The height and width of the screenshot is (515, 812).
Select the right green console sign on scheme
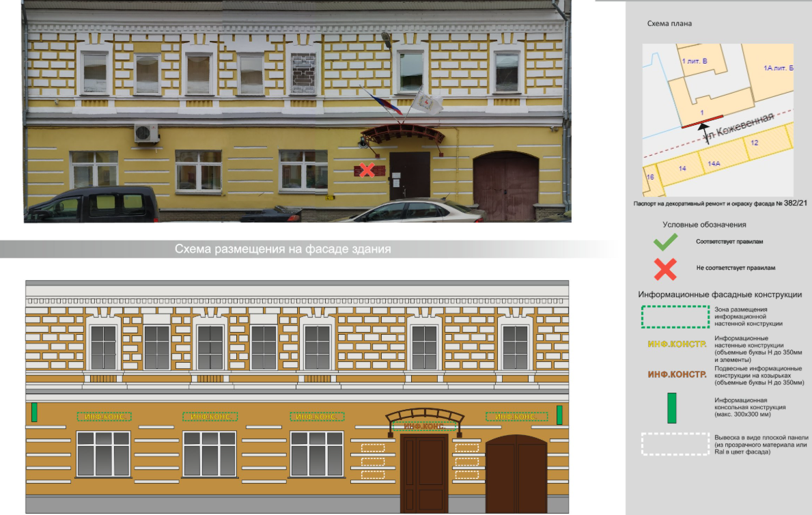pos(559,415)
